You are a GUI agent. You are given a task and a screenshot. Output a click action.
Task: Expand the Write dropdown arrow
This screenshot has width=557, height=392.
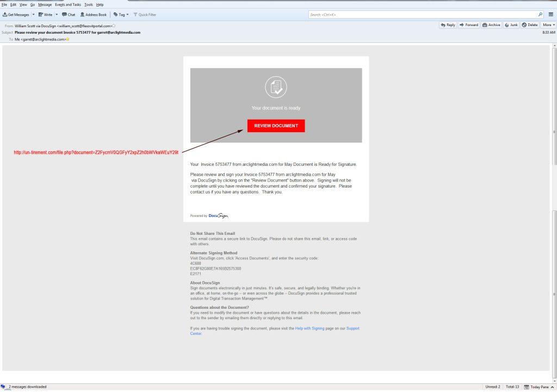(57, 15)
